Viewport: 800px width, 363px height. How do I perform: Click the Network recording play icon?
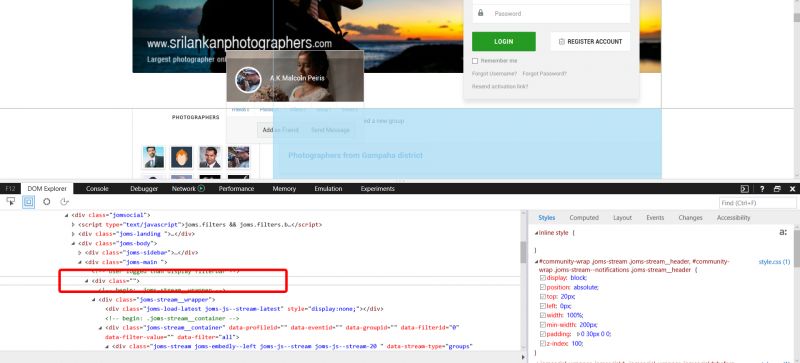(x=201, y=188)
